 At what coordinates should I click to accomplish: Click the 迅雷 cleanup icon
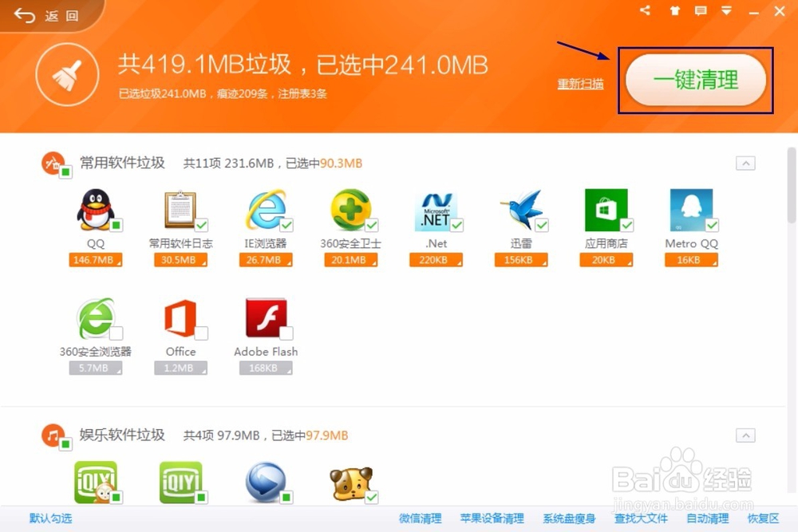point(522,210)
